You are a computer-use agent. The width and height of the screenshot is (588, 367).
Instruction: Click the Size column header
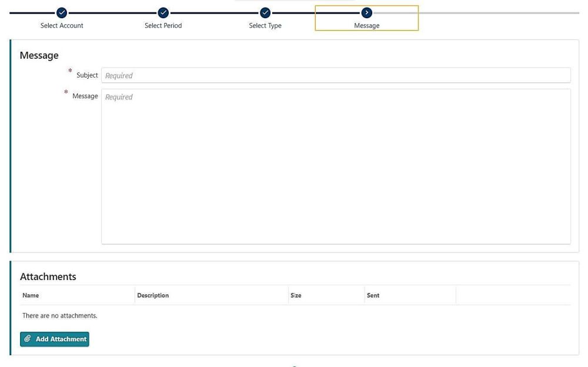click(x=296, y=295)
